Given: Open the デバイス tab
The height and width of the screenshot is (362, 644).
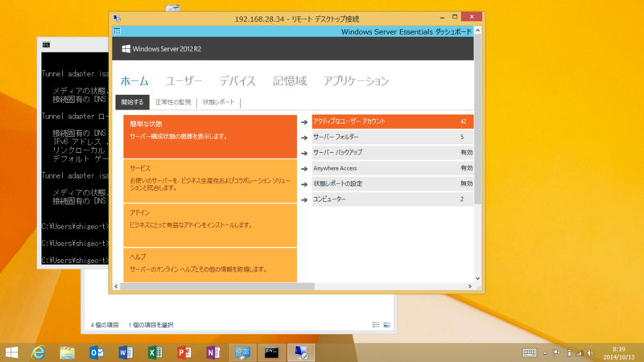Looking at the screenshot, I should [x=237, y=81].
